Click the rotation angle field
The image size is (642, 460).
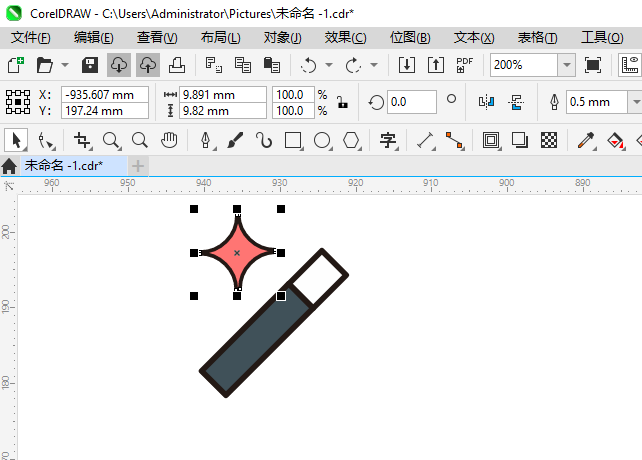click(411, 102)
